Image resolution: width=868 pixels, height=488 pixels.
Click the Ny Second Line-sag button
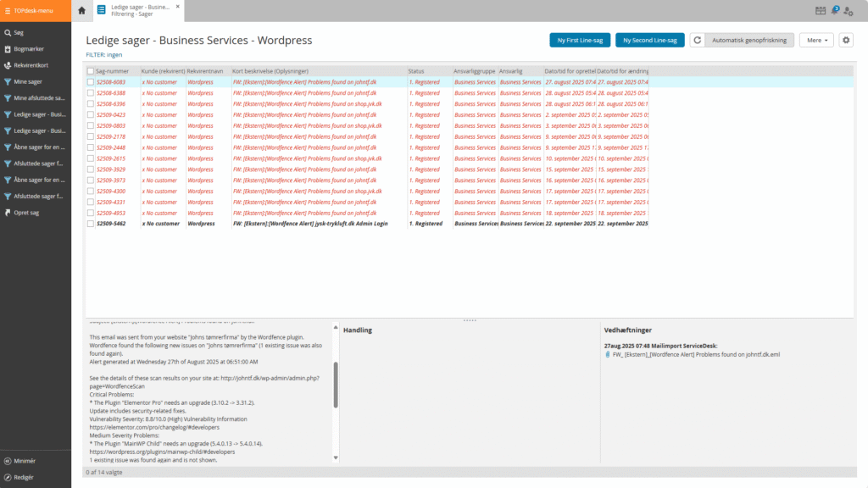[x=653, y=39]
